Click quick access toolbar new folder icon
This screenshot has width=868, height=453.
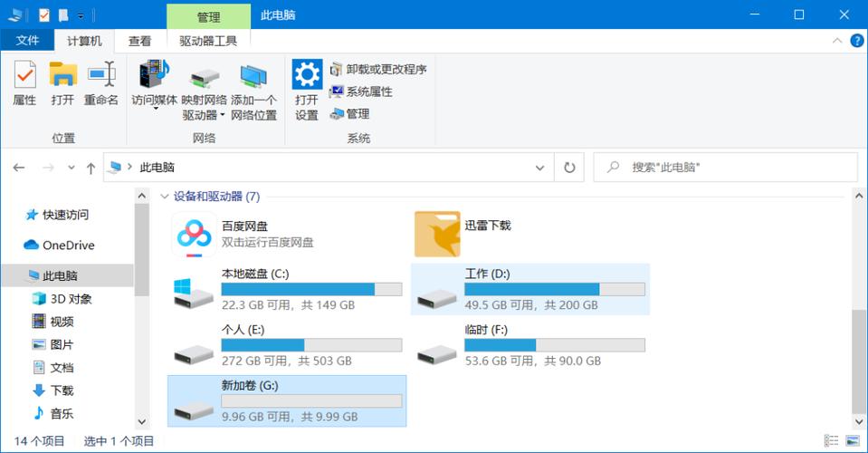coord(63,15)
